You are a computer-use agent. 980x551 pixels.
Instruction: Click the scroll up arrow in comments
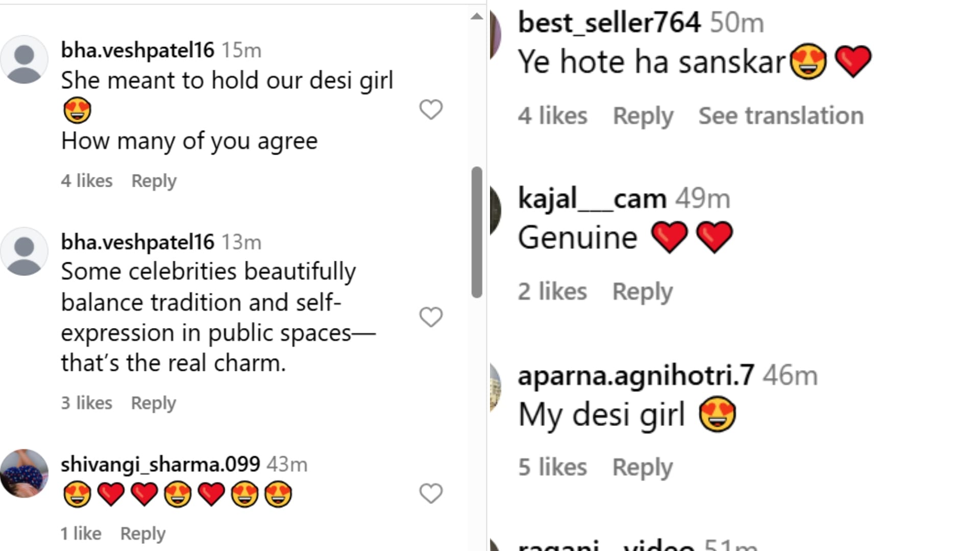476,16
